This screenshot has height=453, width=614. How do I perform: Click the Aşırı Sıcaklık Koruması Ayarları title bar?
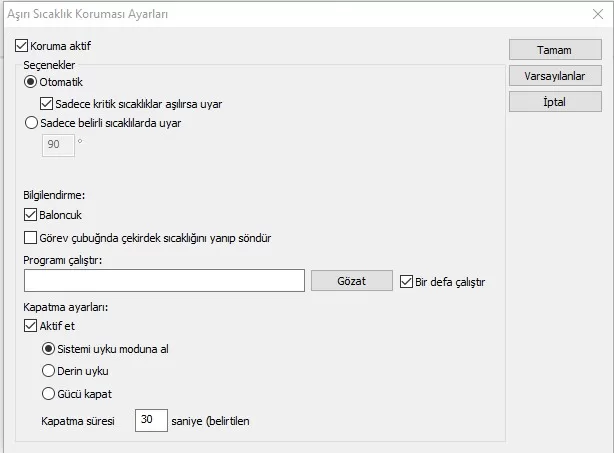click(250, 13)
